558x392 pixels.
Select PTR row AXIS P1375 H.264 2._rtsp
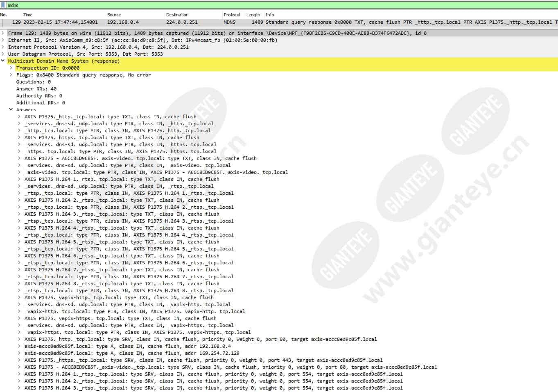pos(129,207)
